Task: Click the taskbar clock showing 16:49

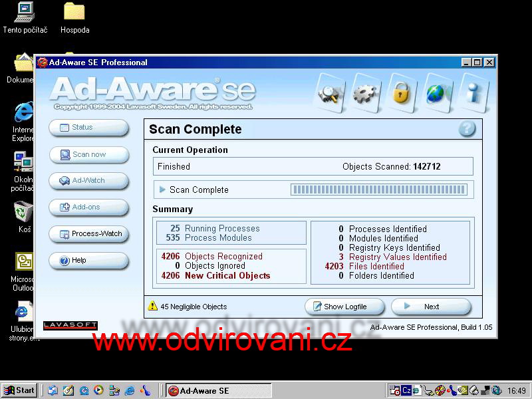Action: (x=517, y=391)
